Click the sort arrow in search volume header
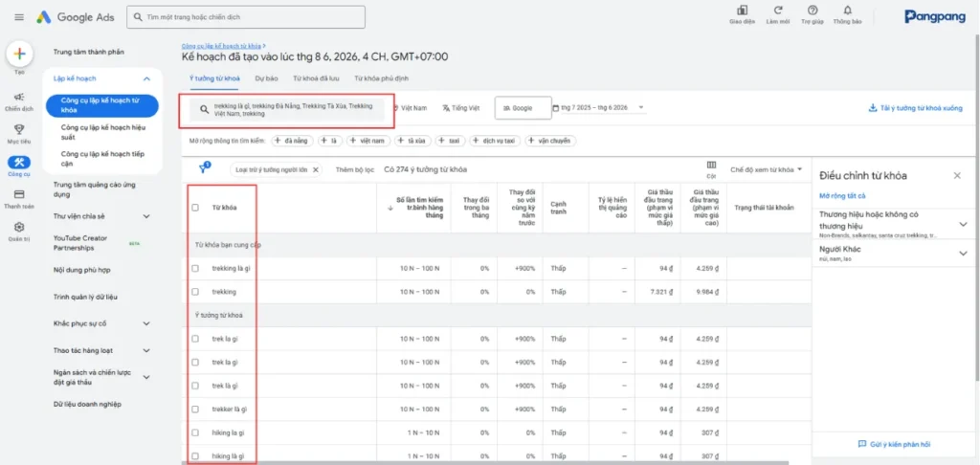The image size is (980, 465). click(390, 209)
